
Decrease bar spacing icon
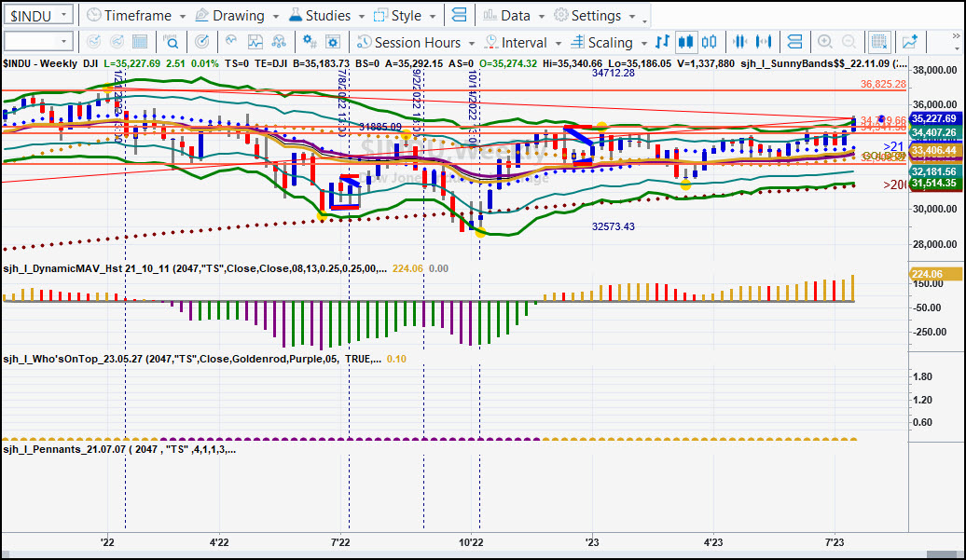(x=740, y=42)
